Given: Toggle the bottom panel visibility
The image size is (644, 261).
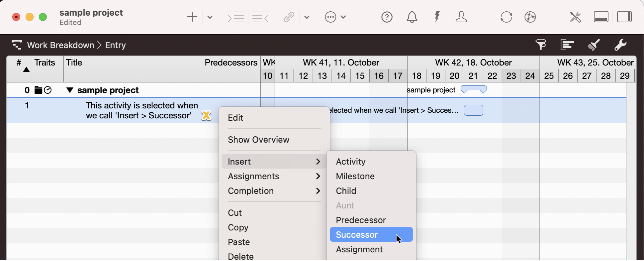Looking at the screenshot, I should coord(601,17).
